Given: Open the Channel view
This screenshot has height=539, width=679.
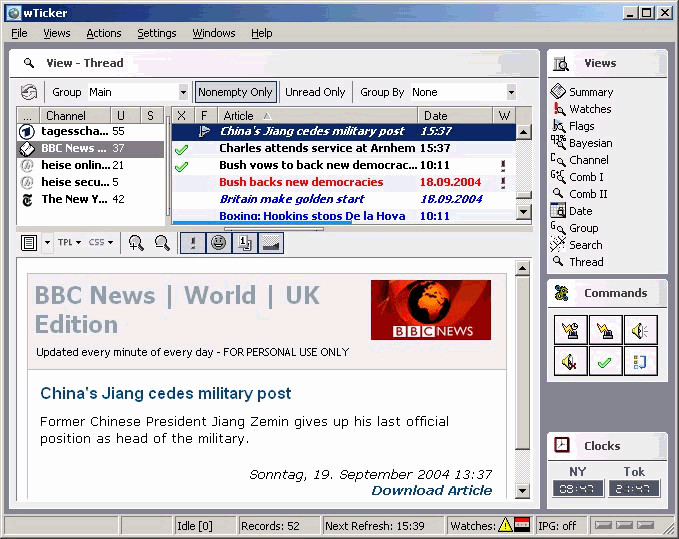Looking at the screenshot, I should [x=580, y=160].
